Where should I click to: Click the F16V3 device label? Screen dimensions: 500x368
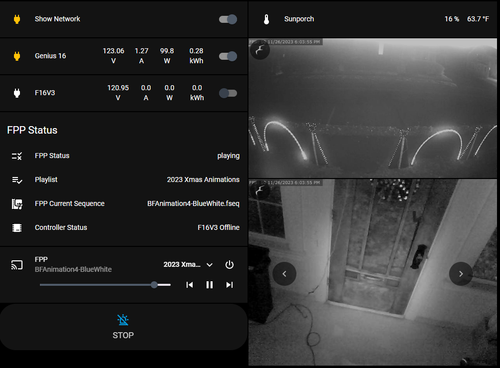pos(45,93)
